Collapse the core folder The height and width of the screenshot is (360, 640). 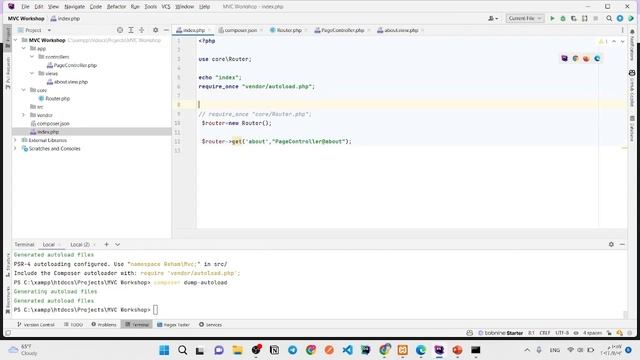point(24,90)
